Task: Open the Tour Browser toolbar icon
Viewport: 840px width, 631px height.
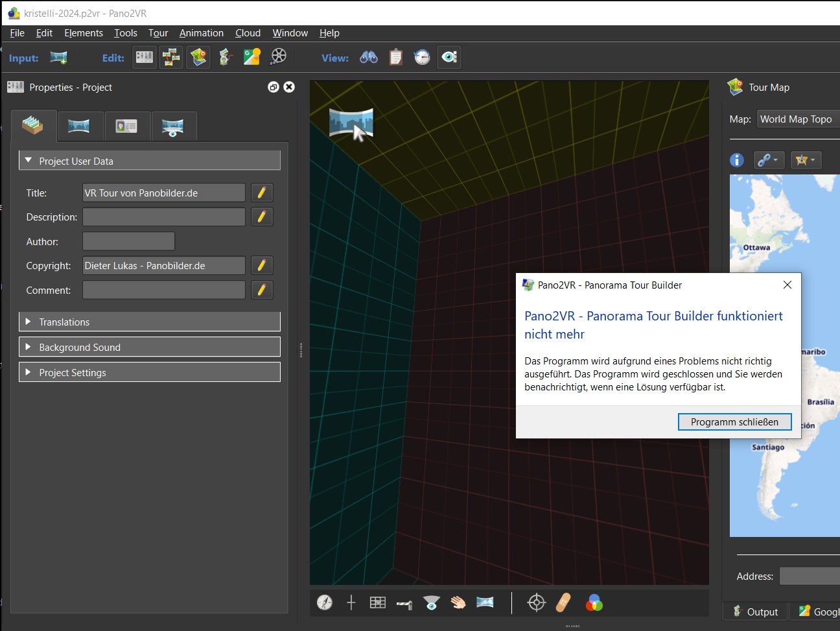Action: click(171, 57)
